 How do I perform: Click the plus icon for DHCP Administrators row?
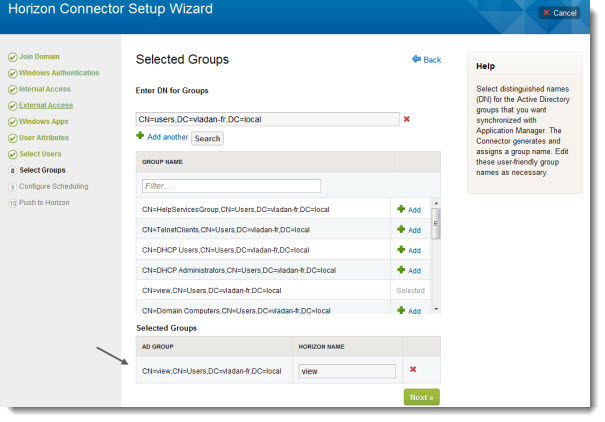tap(401, 270)
